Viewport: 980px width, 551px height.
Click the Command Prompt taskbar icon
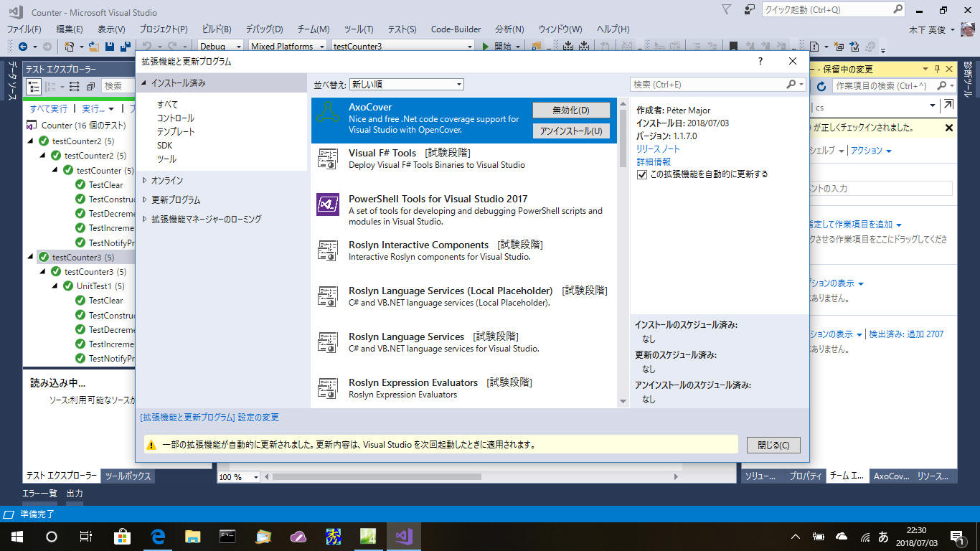click(x=227, y=536)
